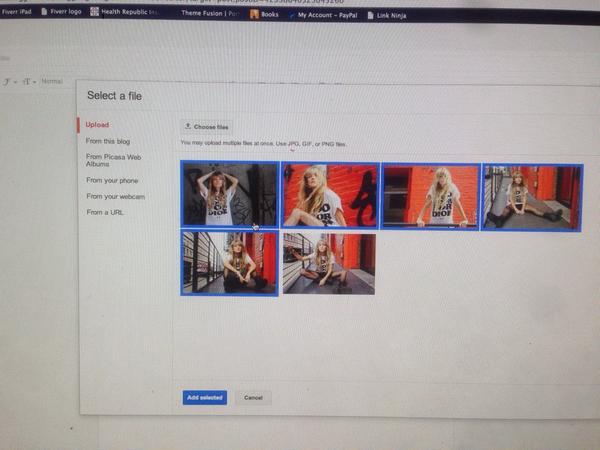Cancel the Select a file dialog

[253, 398]
